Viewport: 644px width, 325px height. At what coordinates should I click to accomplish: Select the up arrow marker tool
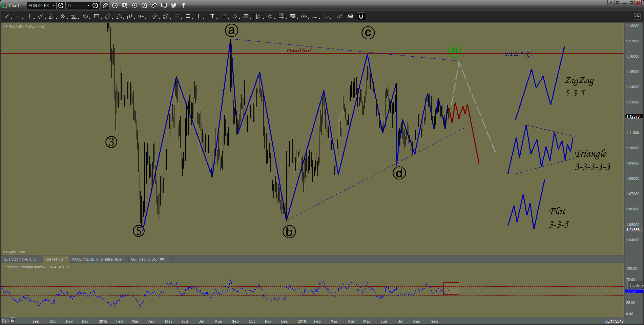(224, 16)
